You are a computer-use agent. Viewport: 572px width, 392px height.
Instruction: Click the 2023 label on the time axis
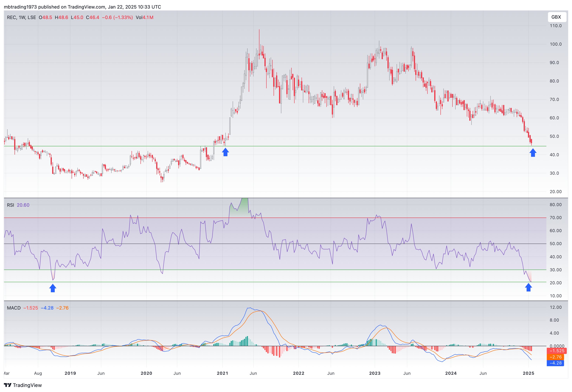tap(375, 373)
